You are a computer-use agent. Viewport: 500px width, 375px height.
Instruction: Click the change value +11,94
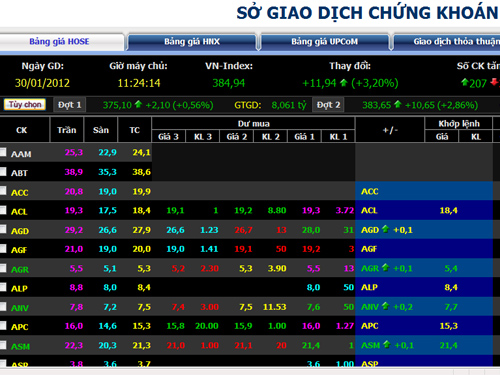[319, 83]
